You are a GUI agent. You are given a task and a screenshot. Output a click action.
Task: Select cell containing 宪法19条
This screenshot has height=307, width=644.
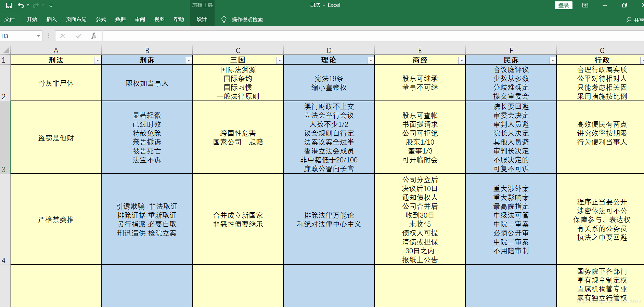pyautogui.click(x=329, y=83)
